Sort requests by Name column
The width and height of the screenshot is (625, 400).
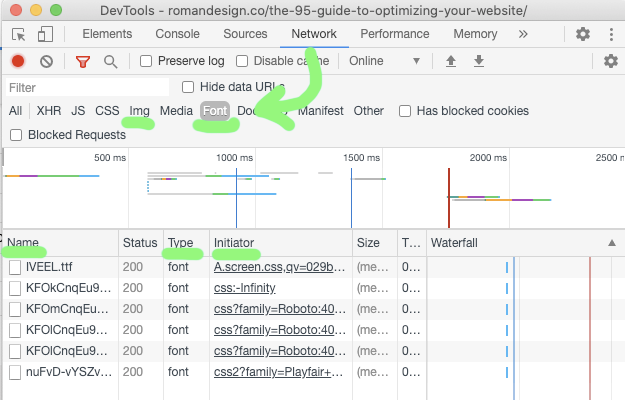(x=61, y=243)
